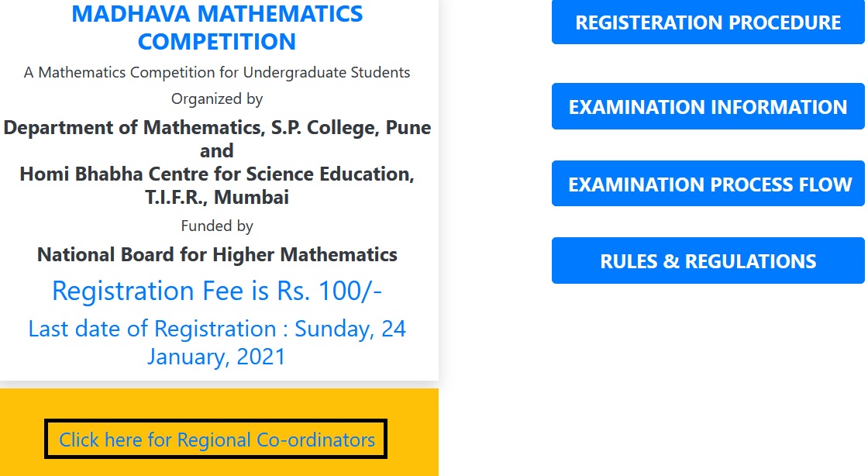
Task: Click the 'Organized by' label
Action: [x=217, y=99]
